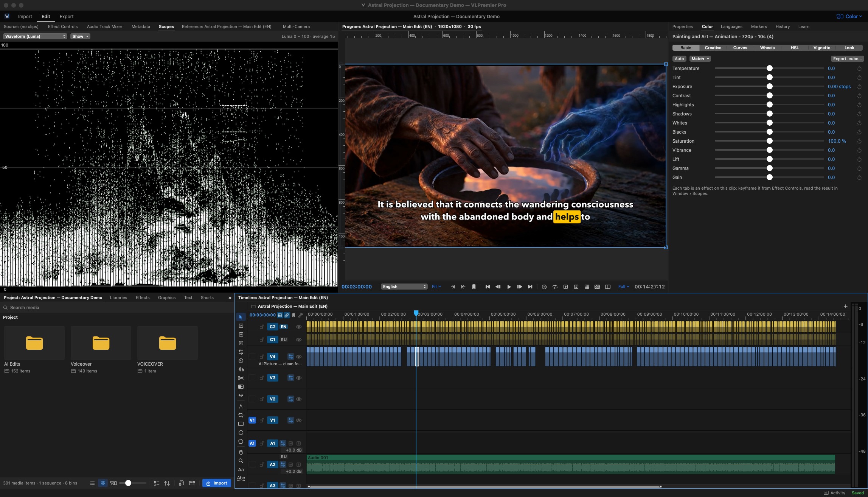The image size is (868, 497).
Task: Toggle loop playback in Program monitor
Action: pos(555,287)
